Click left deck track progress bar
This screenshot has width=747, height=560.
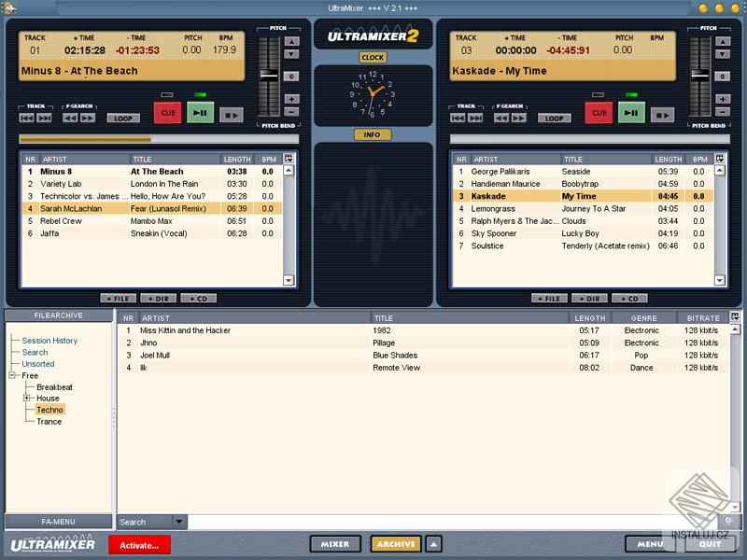[x=159, y=139]
